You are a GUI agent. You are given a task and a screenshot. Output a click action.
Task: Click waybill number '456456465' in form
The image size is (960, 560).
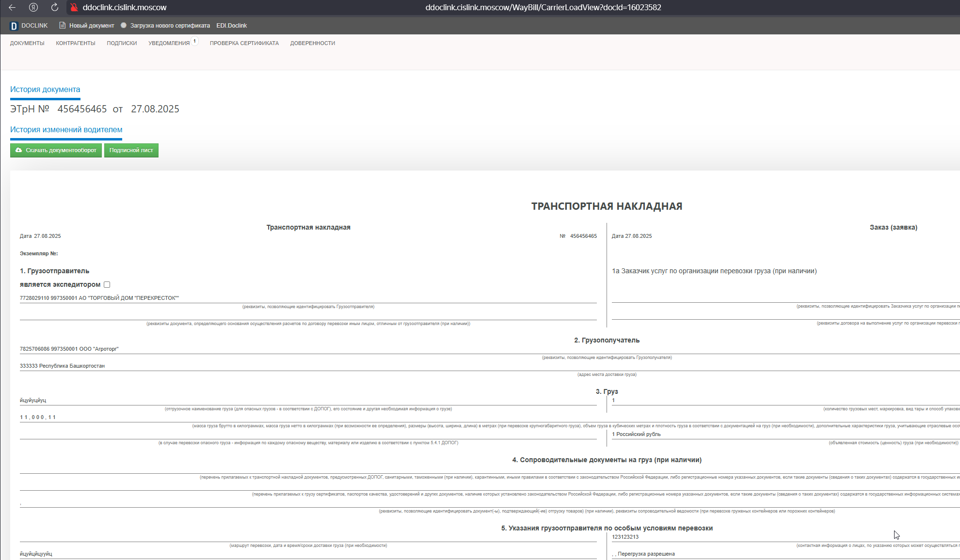(583, 236)
